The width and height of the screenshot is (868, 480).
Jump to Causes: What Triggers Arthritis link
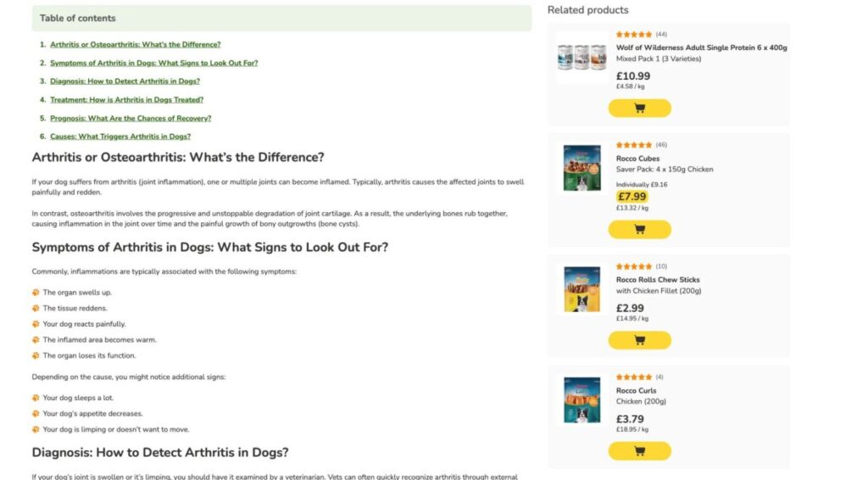(x=120, y=137)
